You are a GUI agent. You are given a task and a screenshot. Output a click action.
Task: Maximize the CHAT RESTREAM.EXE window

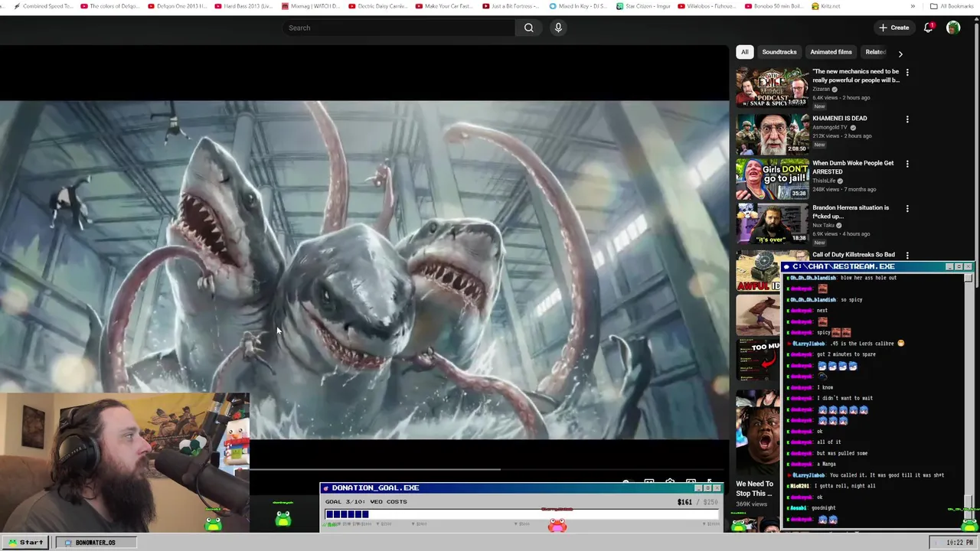click(x=959, y=266)
